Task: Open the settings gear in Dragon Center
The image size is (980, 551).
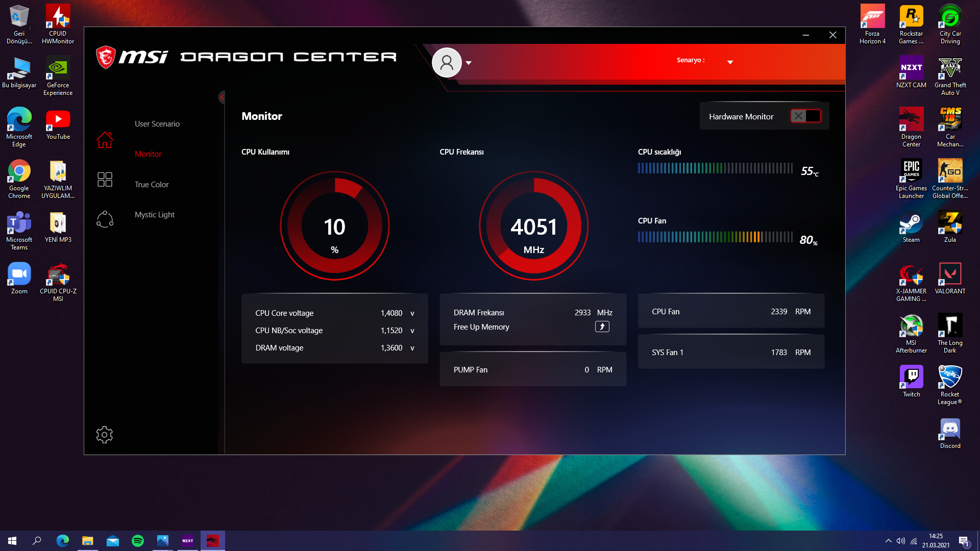Action: (104, 435)
